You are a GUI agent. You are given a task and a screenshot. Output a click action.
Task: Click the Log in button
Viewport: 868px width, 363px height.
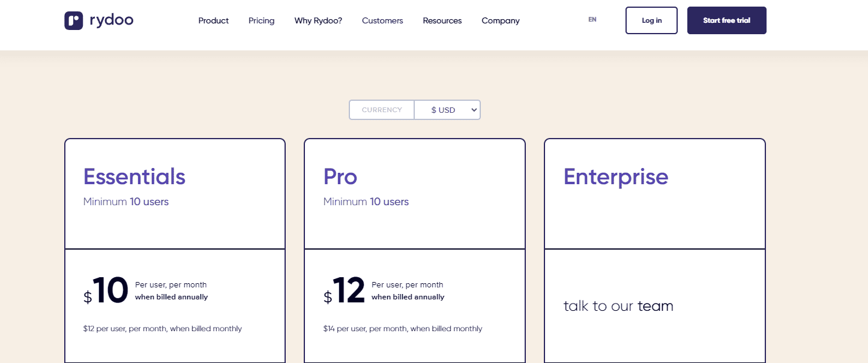651,20
